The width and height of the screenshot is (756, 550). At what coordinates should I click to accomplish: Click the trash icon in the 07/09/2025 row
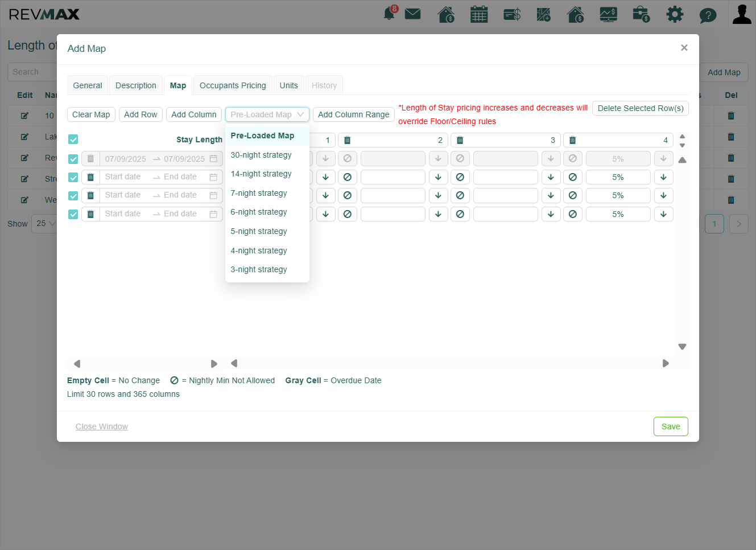click(90, 159)
